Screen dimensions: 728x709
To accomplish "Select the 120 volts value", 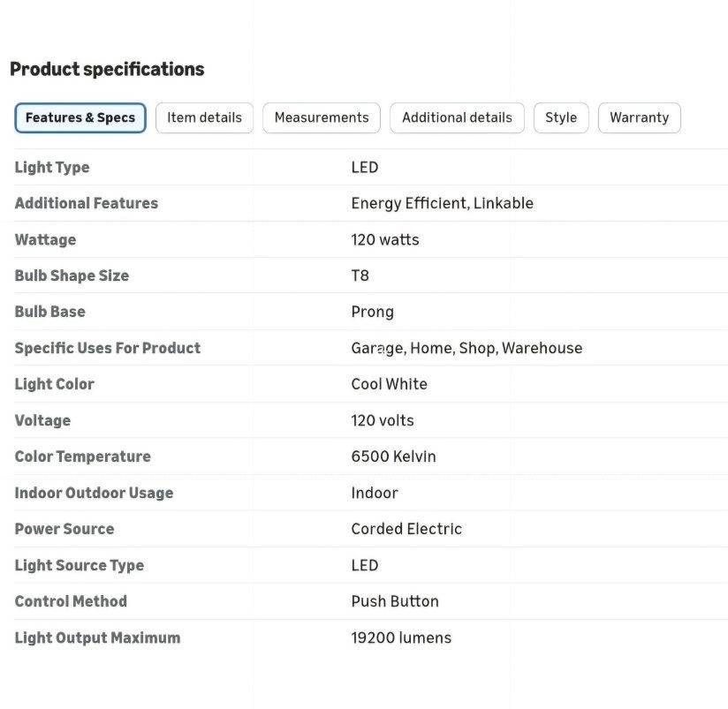I will (382, 420).
